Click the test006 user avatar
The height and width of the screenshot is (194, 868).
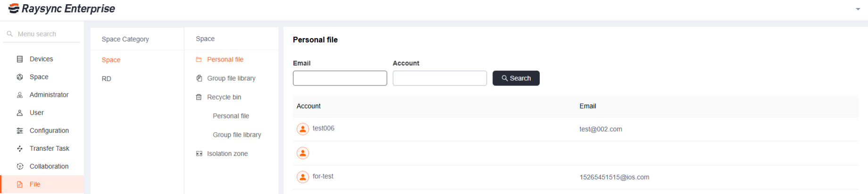coord(303,129)
